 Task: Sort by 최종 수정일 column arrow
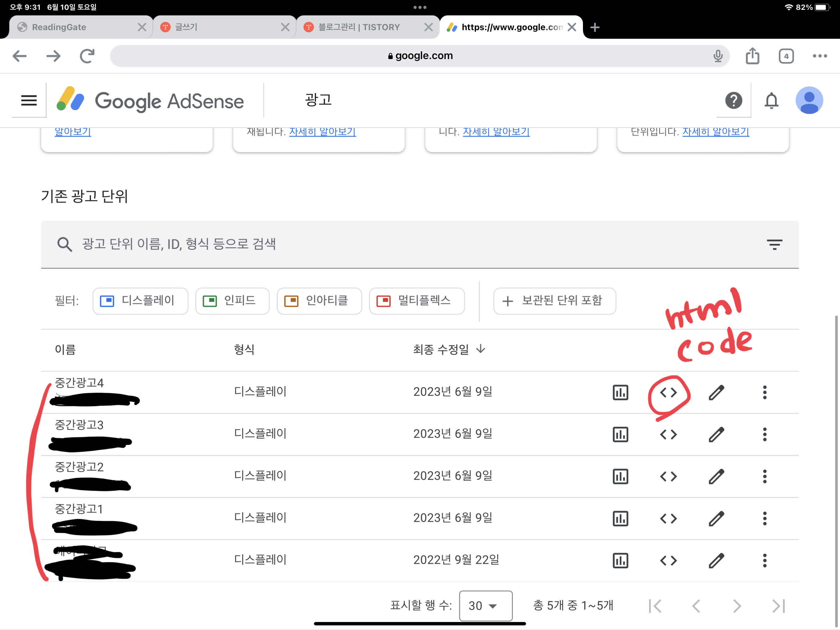coord(481,349)
